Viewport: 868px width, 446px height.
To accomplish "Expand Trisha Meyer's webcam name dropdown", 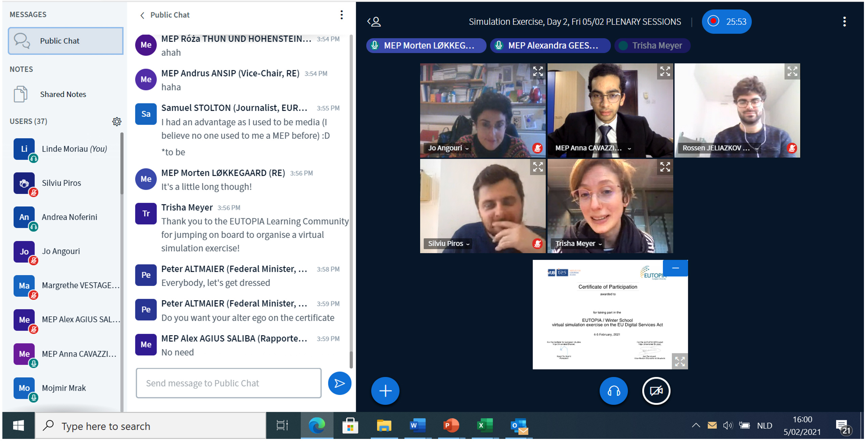I will tap(578, 244).
